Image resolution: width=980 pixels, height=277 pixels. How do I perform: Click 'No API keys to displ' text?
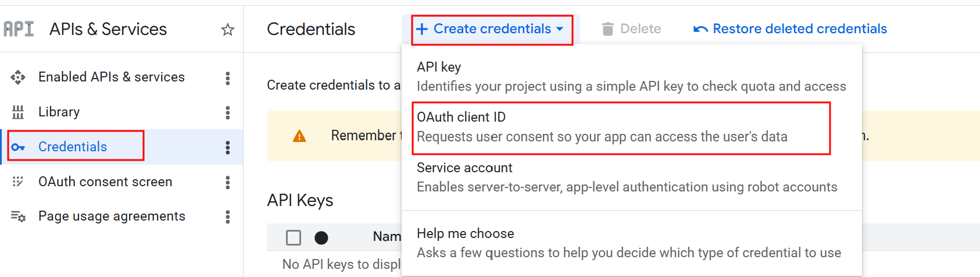(x=341, y=264)
